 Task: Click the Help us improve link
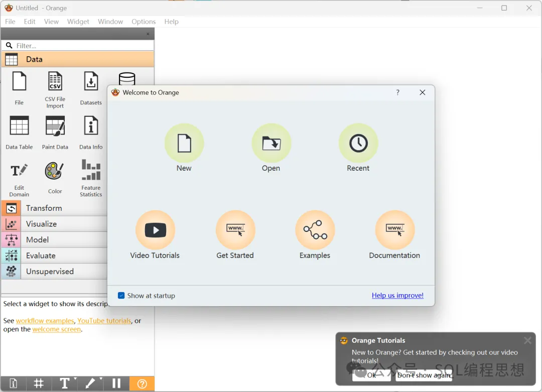(x=397, y=295)
